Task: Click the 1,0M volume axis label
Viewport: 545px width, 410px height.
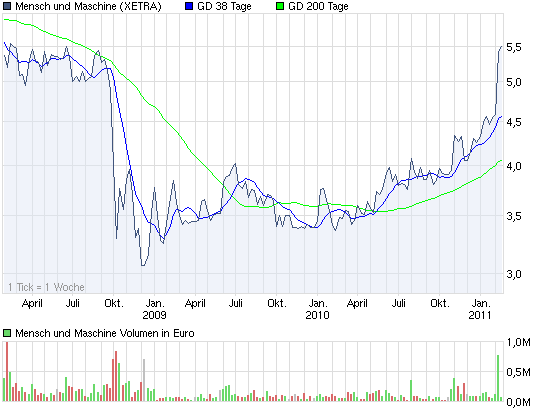Action: coord(519,343)
